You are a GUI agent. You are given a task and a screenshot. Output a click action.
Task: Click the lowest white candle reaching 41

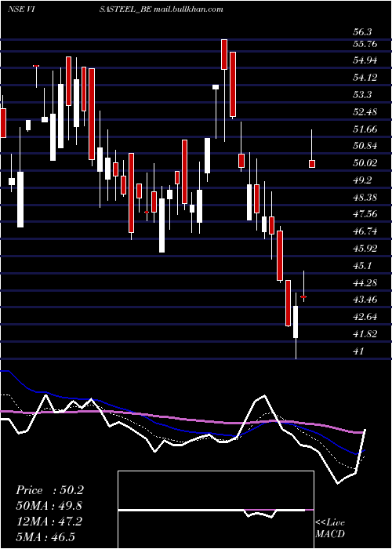click(x=296, y=322)
